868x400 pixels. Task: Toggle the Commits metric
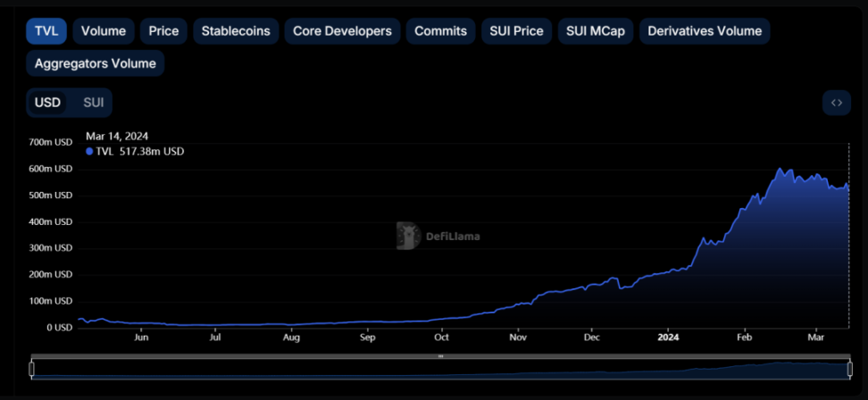pos(440,30)
